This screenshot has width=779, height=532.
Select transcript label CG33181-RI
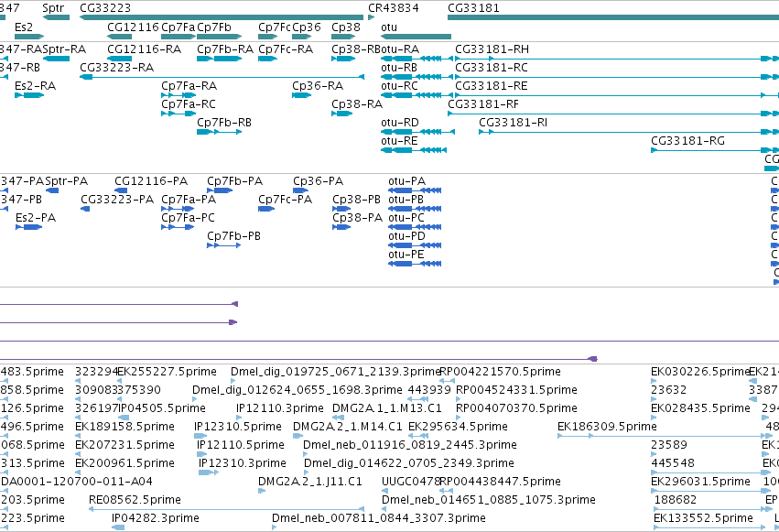pos(514,123)
